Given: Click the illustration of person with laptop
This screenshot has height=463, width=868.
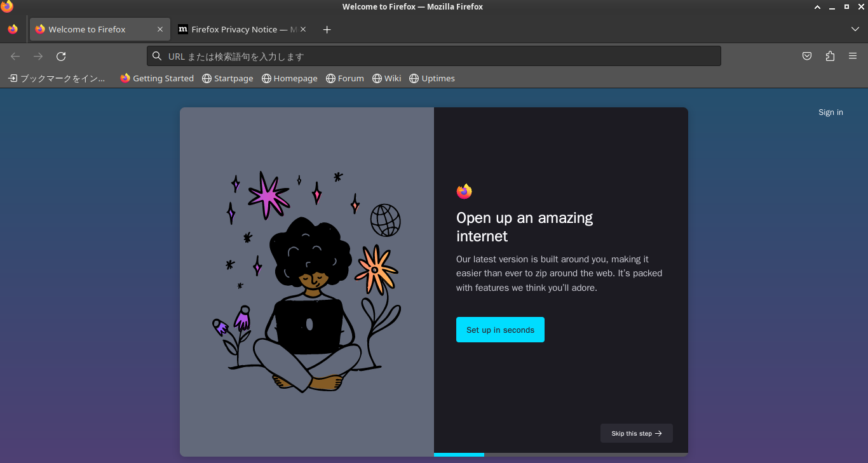Looking at the screenshot, I should 307,281.
